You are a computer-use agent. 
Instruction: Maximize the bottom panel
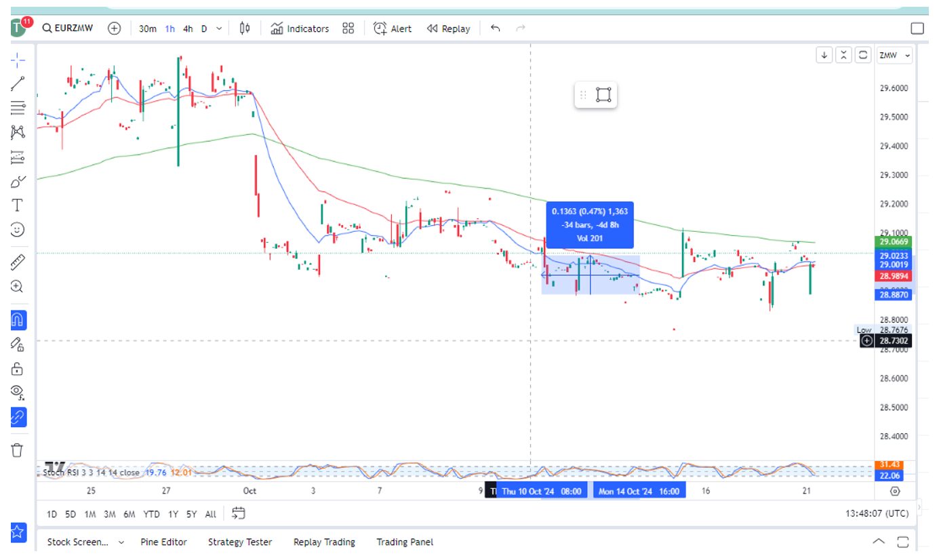click(902, 542)
